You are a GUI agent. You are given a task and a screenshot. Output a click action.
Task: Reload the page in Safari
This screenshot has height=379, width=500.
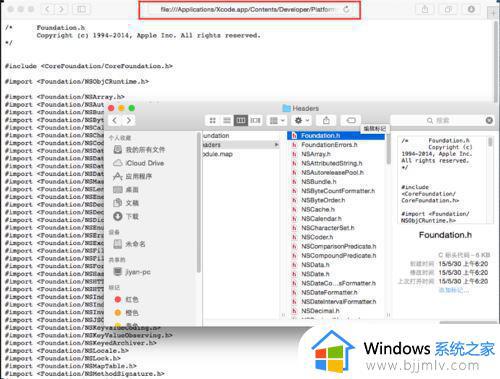click(346, 9)
